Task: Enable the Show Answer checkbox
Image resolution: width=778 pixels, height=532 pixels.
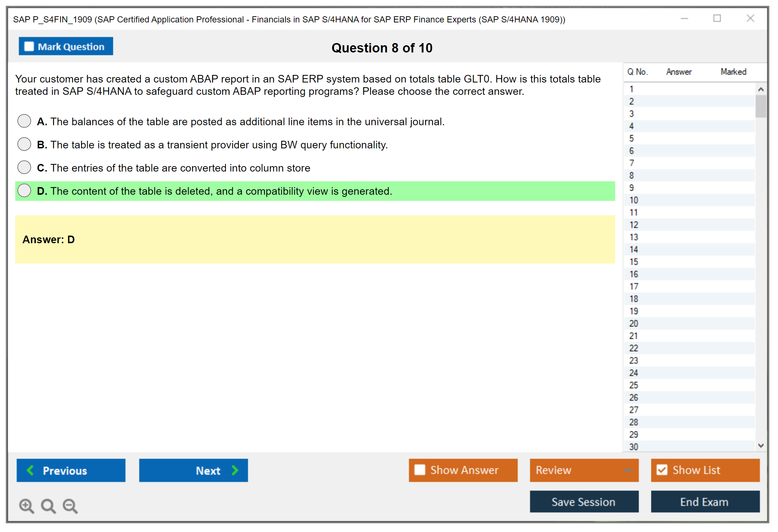Action: [420, 470]
